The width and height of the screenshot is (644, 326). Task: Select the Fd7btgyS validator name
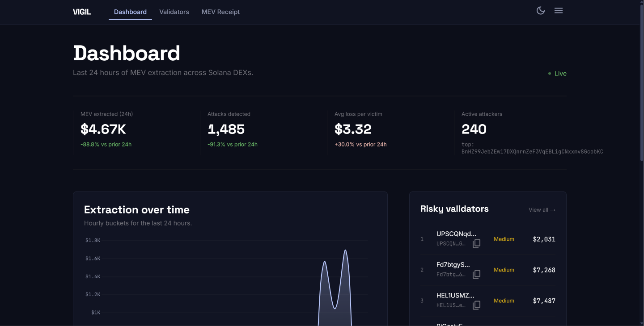click(453, 265)
